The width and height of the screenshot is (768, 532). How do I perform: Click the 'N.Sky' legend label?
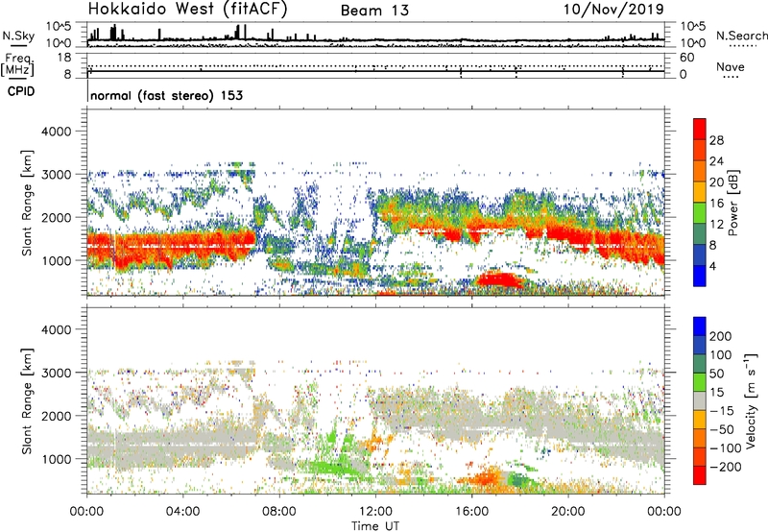(18, 36)
